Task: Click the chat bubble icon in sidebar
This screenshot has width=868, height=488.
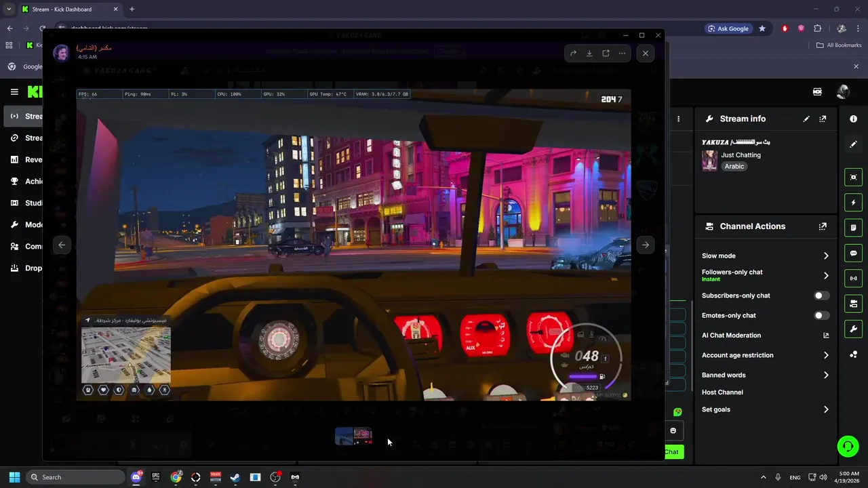Action: (853, 253)
